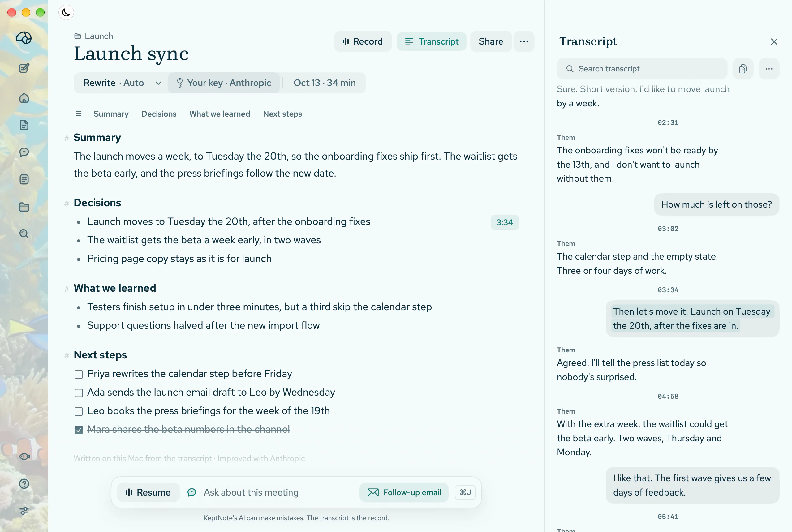Click the 04:58 transcript timestamp
Screen dimensions: 792x532
click(668, 396)
